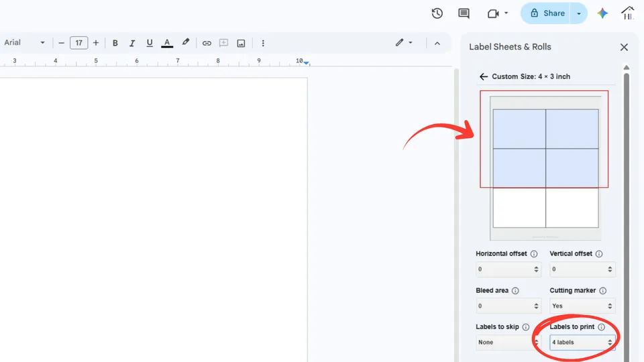Click the Label Sheets & Rolls title
Image resolution: width=644 pixels, height=362 pixels.
tap(510, 47)
